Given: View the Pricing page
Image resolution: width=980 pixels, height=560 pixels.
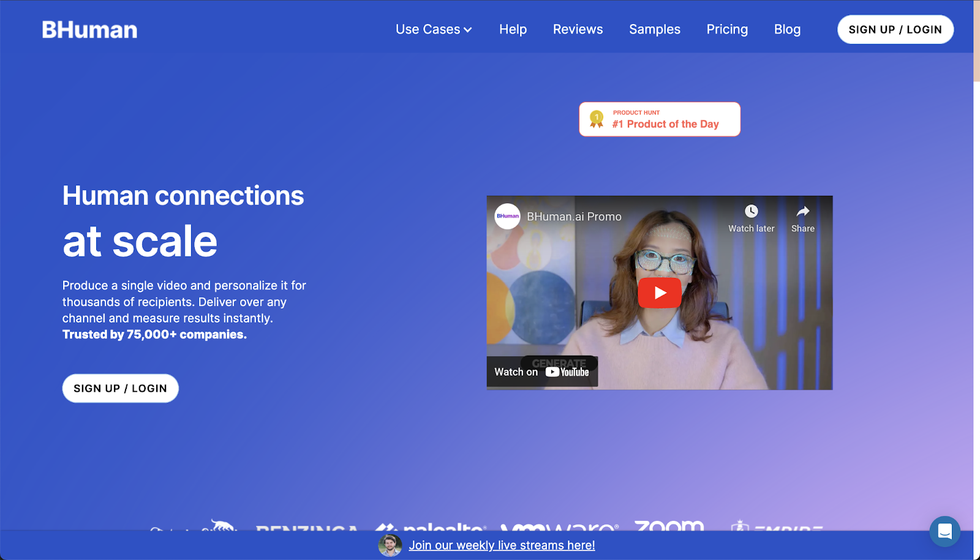Looking at the screenshot, I should click(727, 29).
